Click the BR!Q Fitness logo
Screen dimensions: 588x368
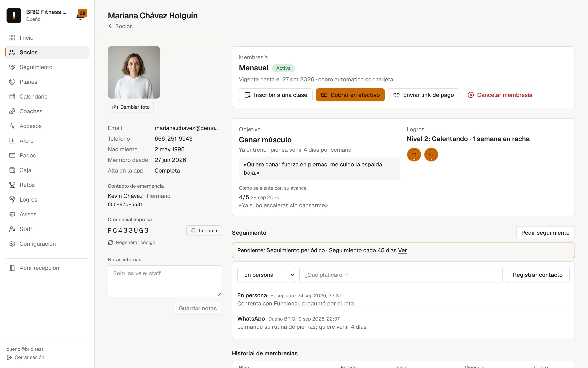point(14,15)
